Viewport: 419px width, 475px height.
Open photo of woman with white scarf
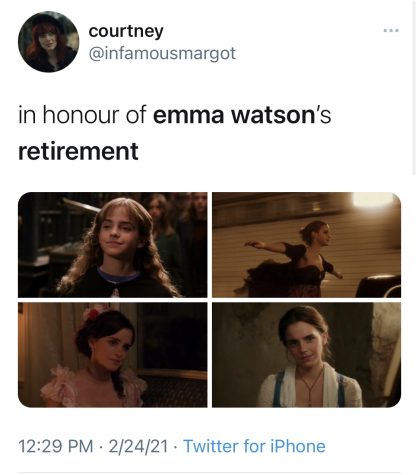tap(307, 355)
